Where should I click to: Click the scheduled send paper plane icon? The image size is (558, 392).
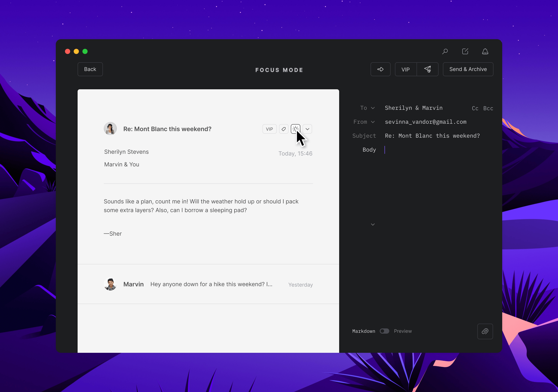pyautogui.click(x=427, y=69)
